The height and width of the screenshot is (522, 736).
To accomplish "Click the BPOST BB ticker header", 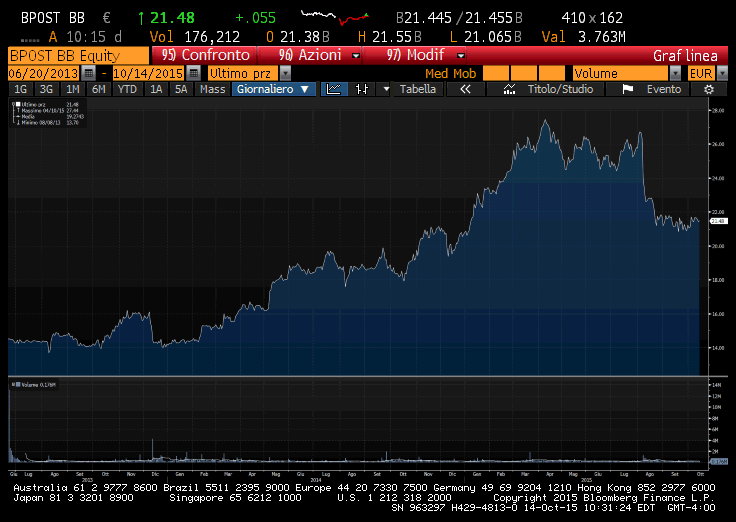I will click(53, 18).
